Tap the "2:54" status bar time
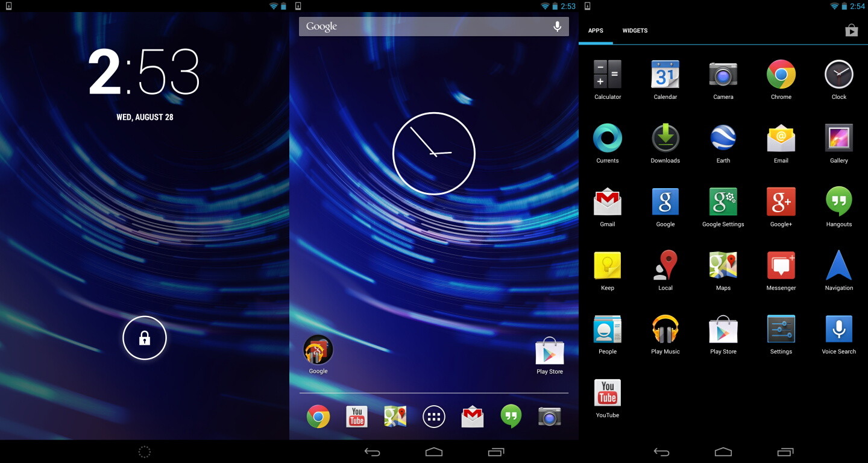The width and height of the screenshot is (868, 463). tap(857, 6)
